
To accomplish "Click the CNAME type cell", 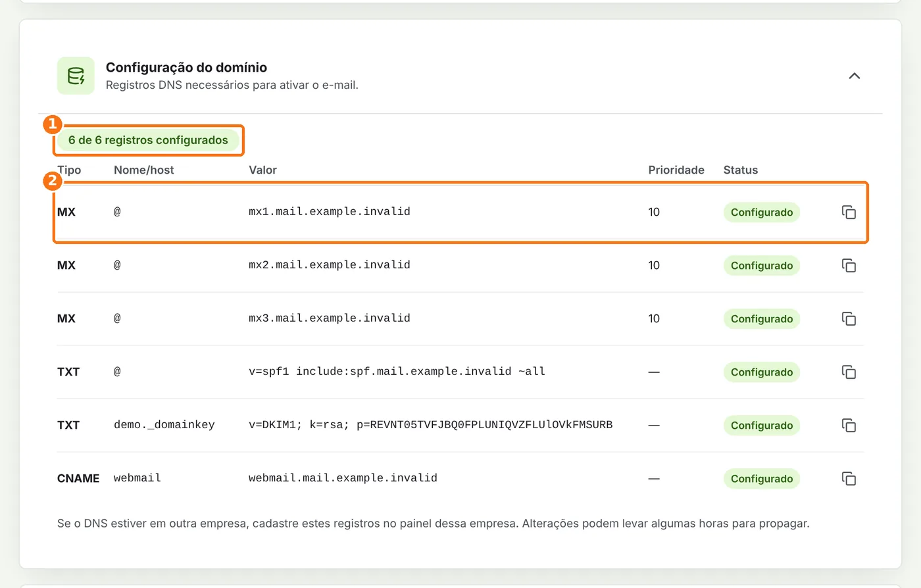I will click(x=78, y=478).
